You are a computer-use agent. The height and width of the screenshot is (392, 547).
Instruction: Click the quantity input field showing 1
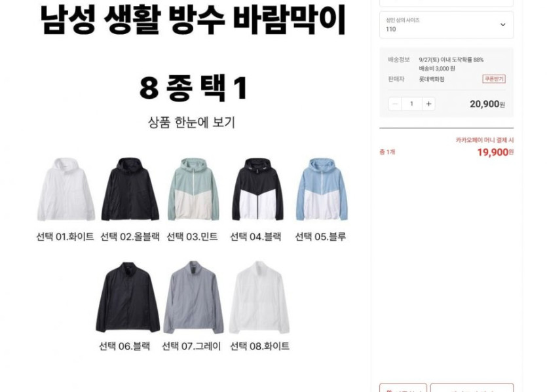coord(411,104)
